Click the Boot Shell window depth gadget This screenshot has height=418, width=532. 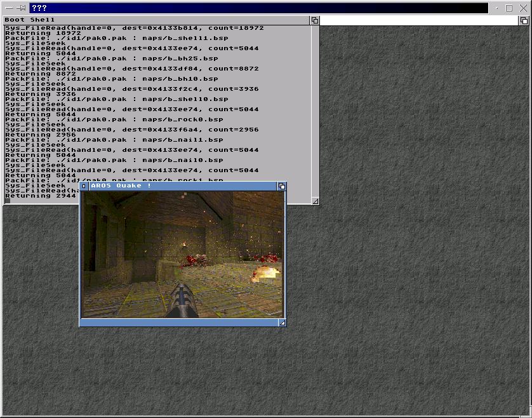coord(314,20)
